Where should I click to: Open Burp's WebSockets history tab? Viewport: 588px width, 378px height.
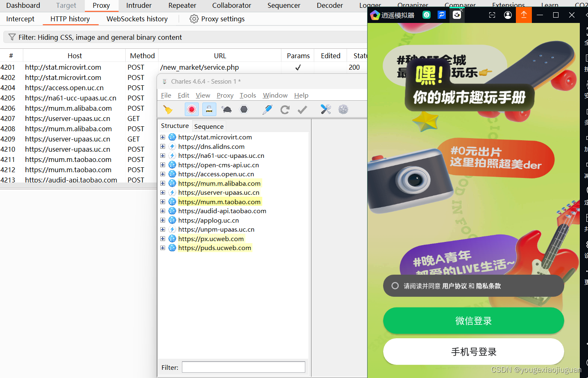click(x=137, y=19)
